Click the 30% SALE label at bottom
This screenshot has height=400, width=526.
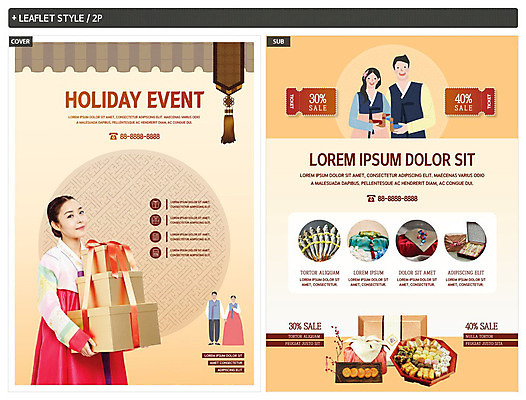[305, 326]
